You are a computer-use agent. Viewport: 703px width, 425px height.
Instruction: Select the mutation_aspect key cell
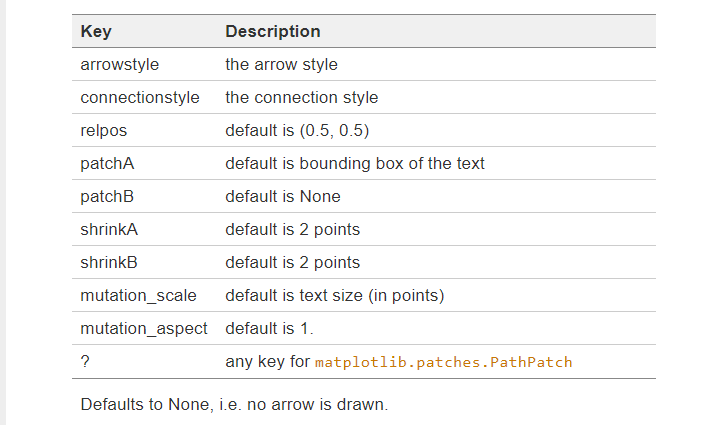coord(144,329)
